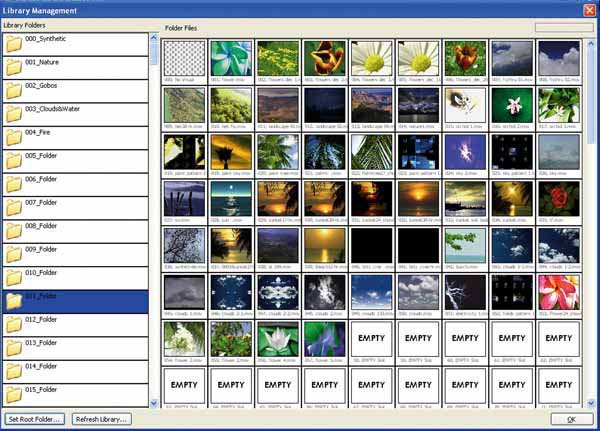The image size is (600, 431).
Task: Confirm with the OK button
Action: (572, 419)
